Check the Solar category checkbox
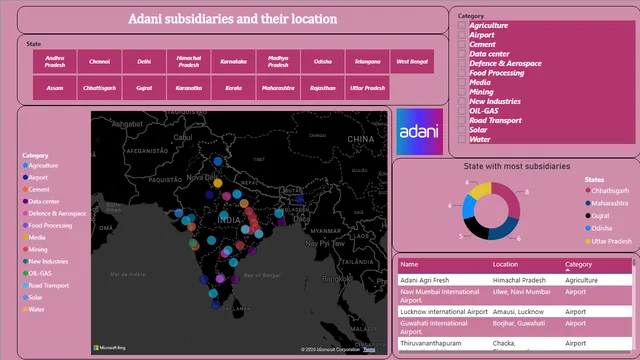This screenshot has width=640, height=360. [x=462, y=130]
